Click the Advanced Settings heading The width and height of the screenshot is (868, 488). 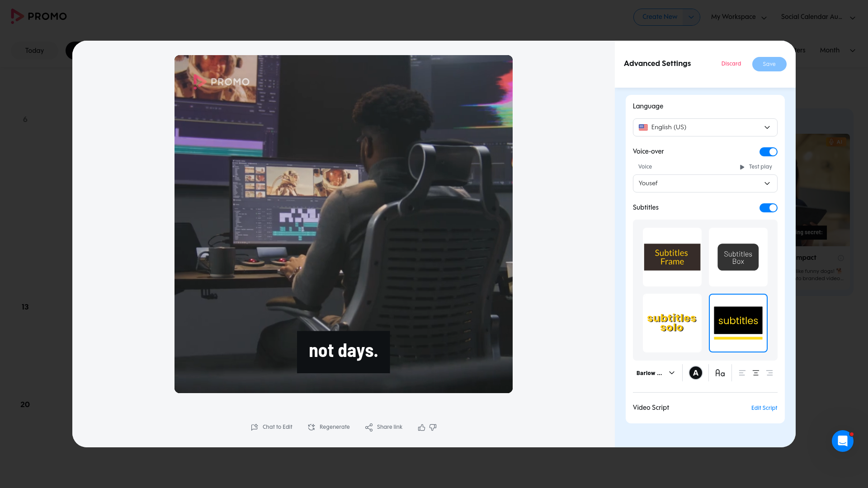[657, 64]
